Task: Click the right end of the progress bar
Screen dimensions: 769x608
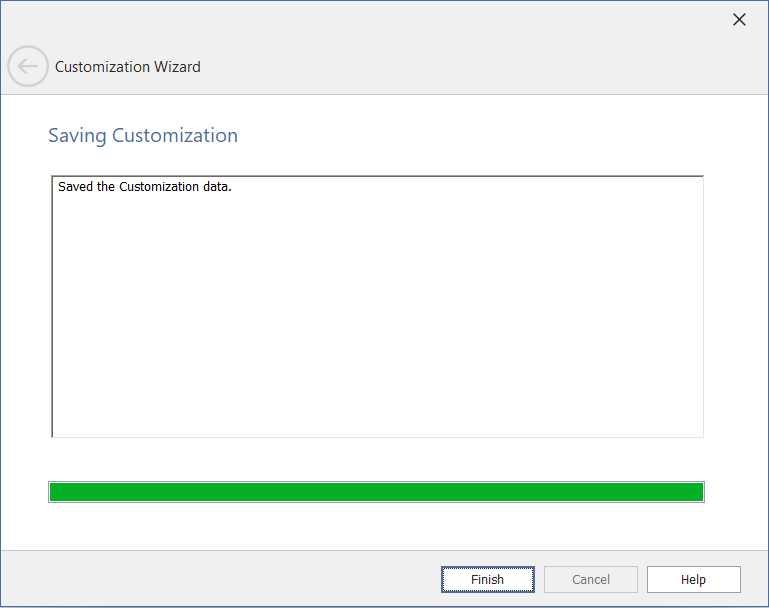Action: [696, 492]
